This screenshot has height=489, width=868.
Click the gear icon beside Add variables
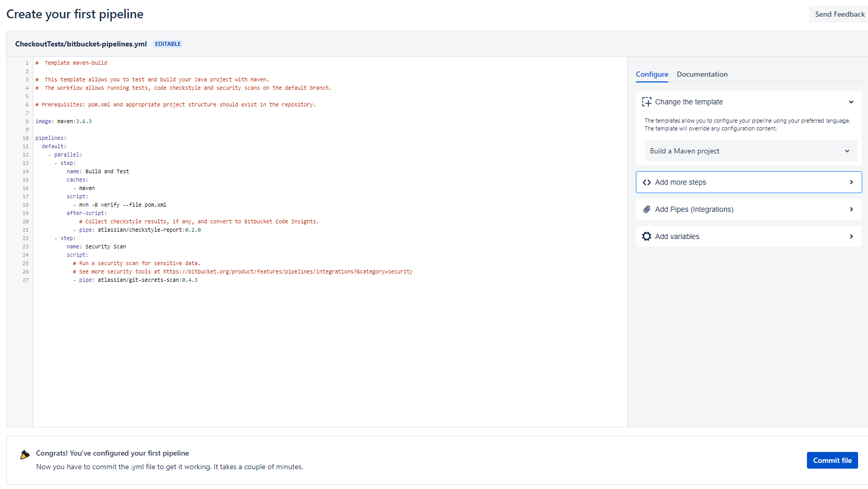(647, 236)
